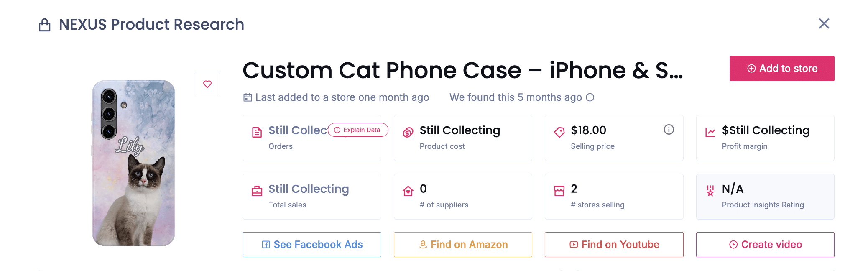This screenshot has height=271, width=868.
Task: Click the Product cost coin icon
Action: 408,133
